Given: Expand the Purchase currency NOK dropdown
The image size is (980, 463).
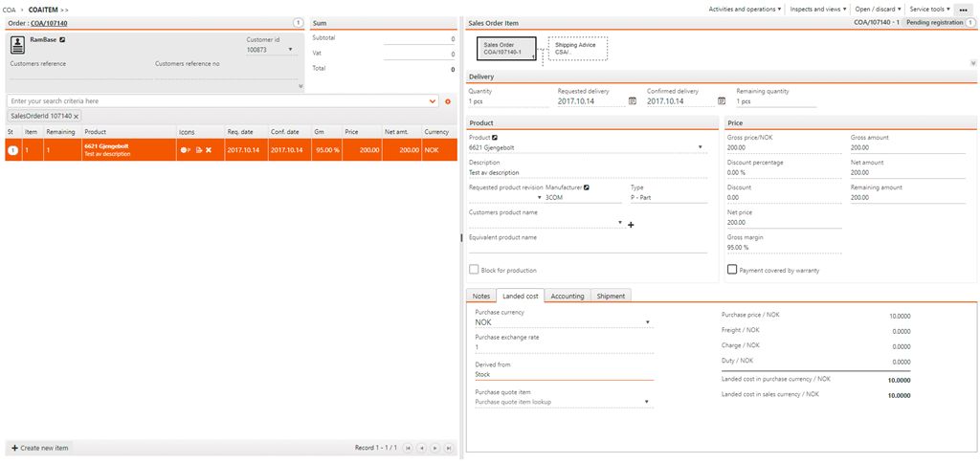Looking at the screenshot, I should click(x=647, y=323).
